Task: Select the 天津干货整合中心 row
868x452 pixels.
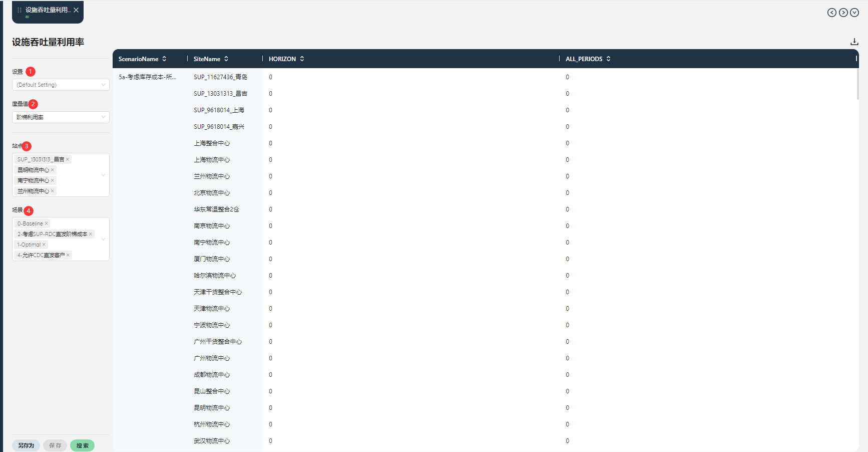Action: (486, 292)
